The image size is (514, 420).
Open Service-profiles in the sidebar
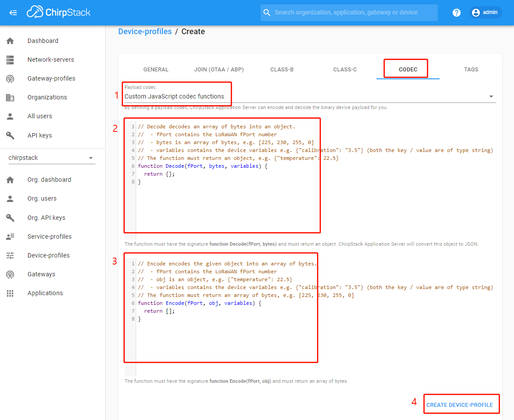[53, 236]
